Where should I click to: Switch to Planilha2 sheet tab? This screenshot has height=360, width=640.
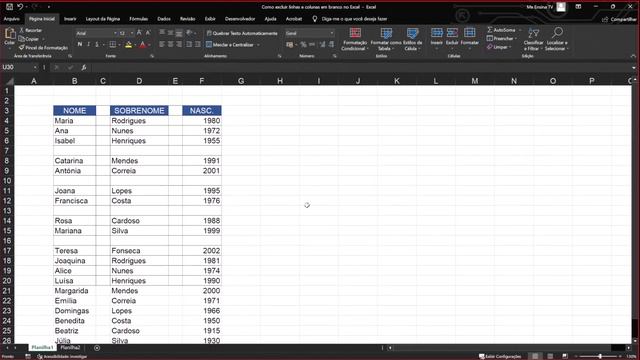pyautogui.click(x=70, y=348)
